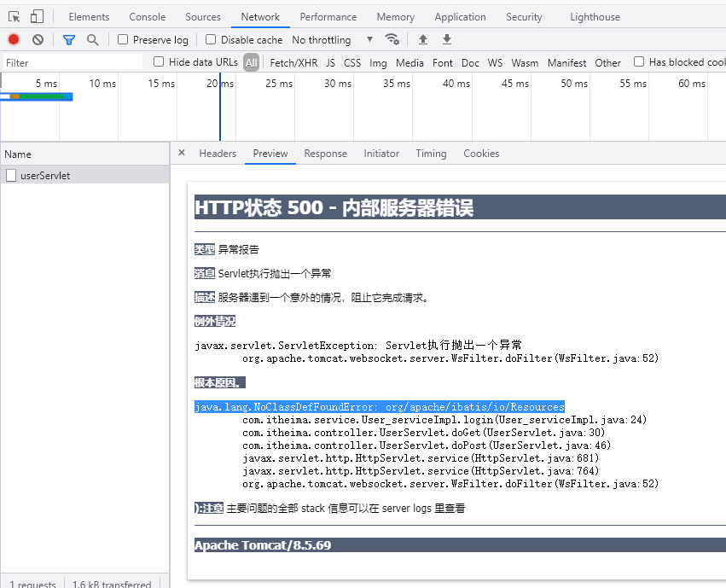This screenshot has width=726, height=588.
Task: Click the User_serviceImpl.login stack trace line
Action: point(444,420)
